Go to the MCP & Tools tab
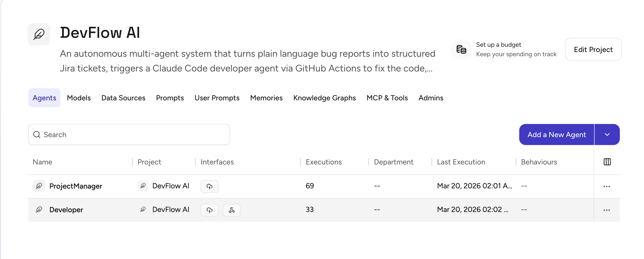644x259 pixels. [x=387, y=98]
